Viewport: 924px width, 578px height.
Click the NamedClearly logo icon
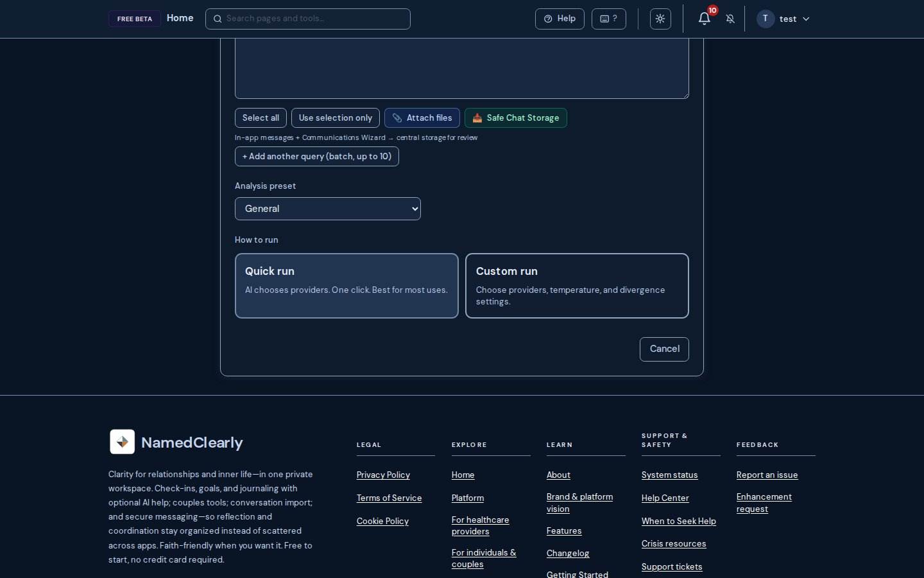coord(122,442)
